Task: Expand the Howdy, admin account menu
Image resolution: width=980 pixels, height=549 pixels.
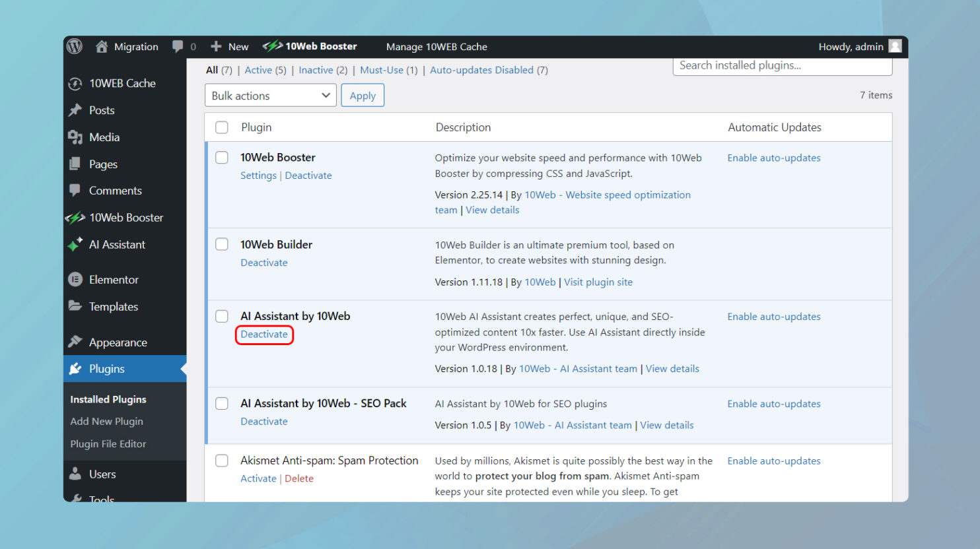Action: click(x=851, y=47)
